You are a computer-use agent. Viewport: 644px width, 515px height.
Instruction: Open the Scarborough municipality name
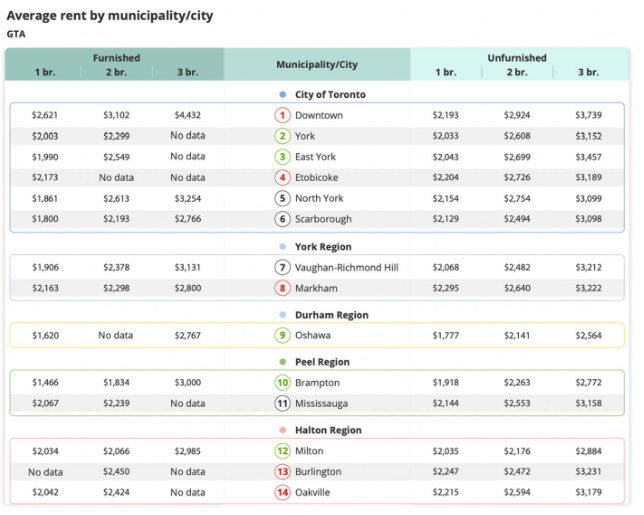tap(323, 219)
